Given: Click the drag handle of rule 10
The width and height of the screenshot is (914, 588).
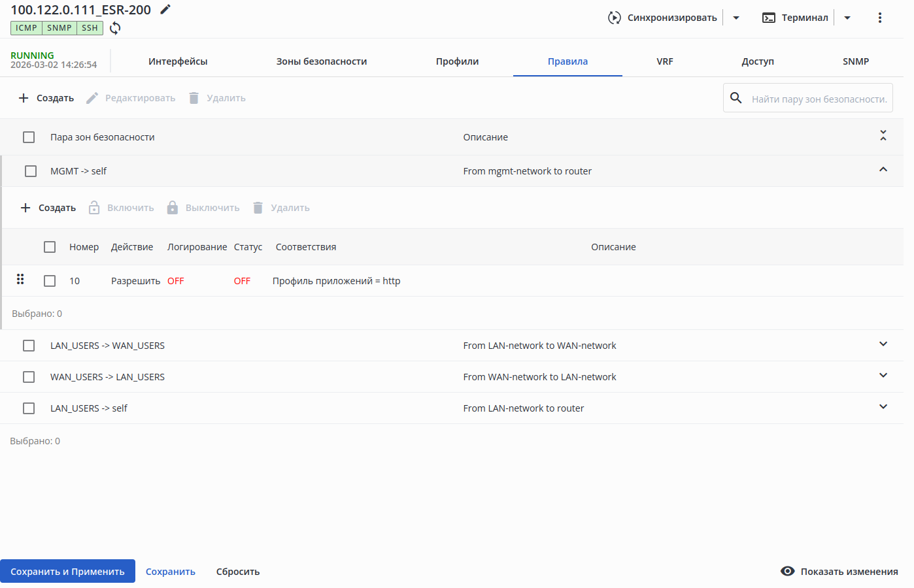Looking at the screenshot, I should pyautogui.click(x=20, y=280).
